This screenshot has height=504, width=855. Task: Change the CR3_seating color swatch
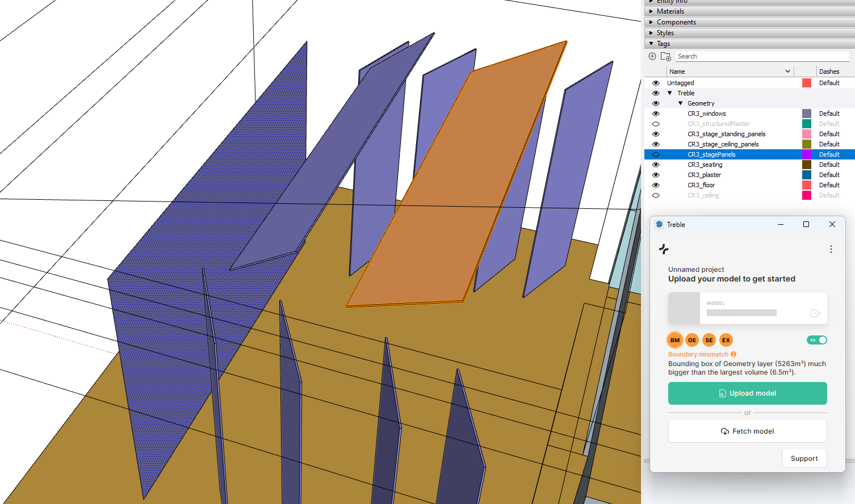click(806, 165)
